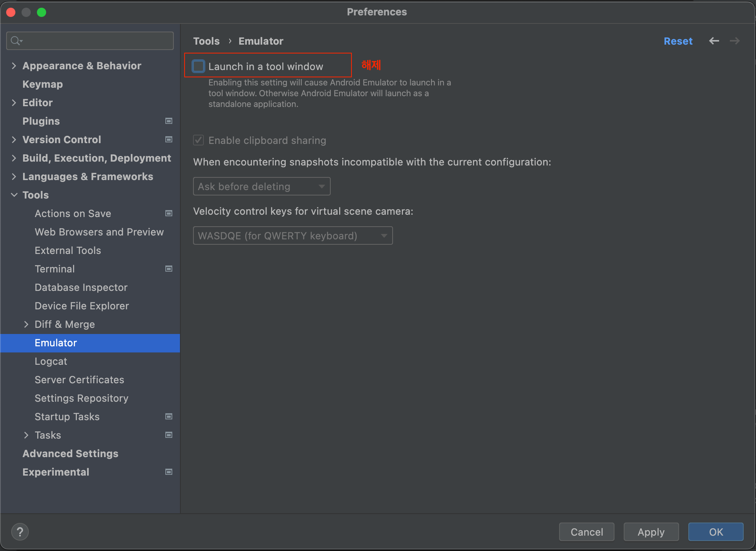Screen dimensions: 756x551
Task: Click the icon next to Terminal
Action: [168, 269]
